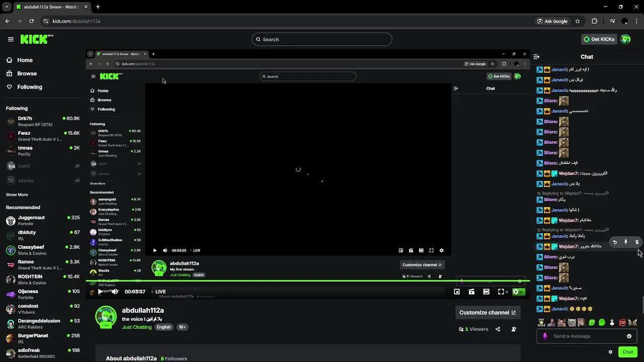Open the browser extensions puzzle icon
This screenshot has width=644, height=362.
pyautogui.click(x=595, y=21)
